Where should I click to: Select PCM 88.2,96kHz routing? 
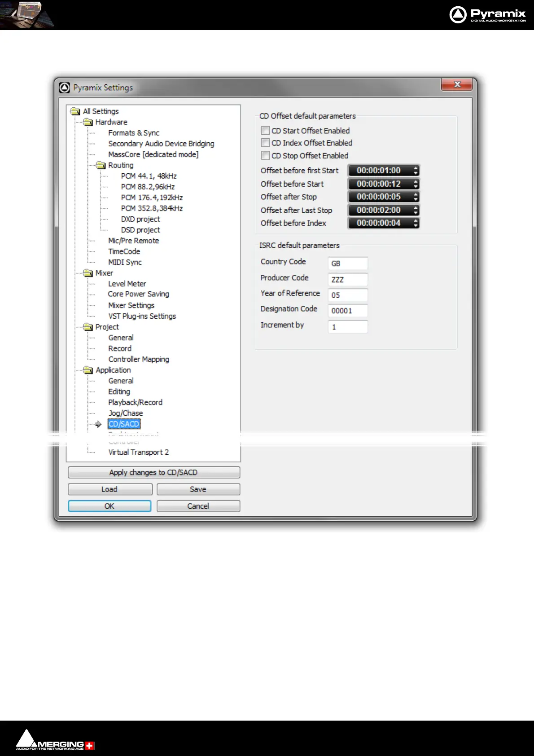[x=148, y=187]
